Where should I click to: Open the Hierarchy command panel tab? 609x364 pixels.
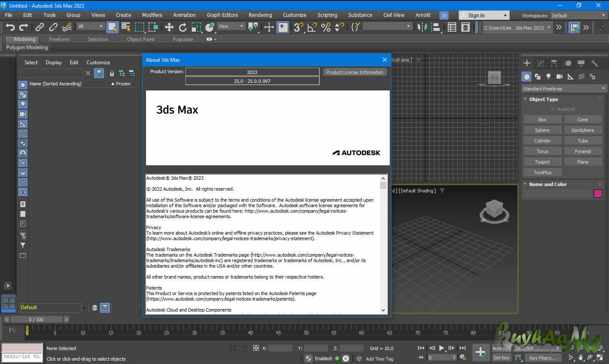(x=554, y=63)
